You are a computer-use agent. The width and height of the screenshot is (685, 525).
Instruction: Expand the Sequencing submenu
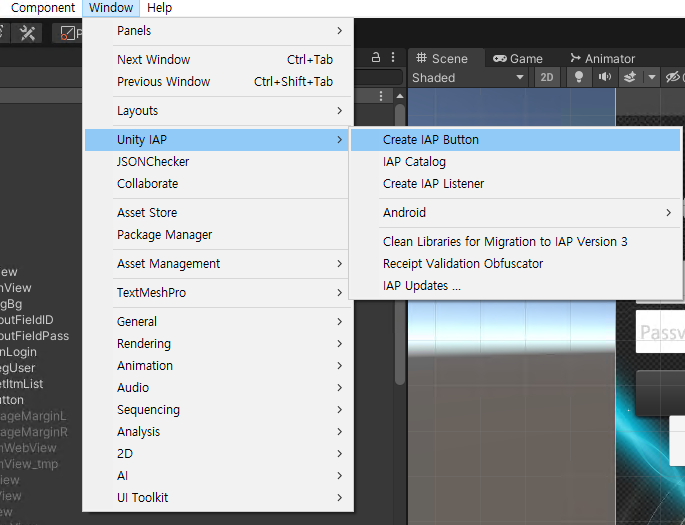coord(218,410)
